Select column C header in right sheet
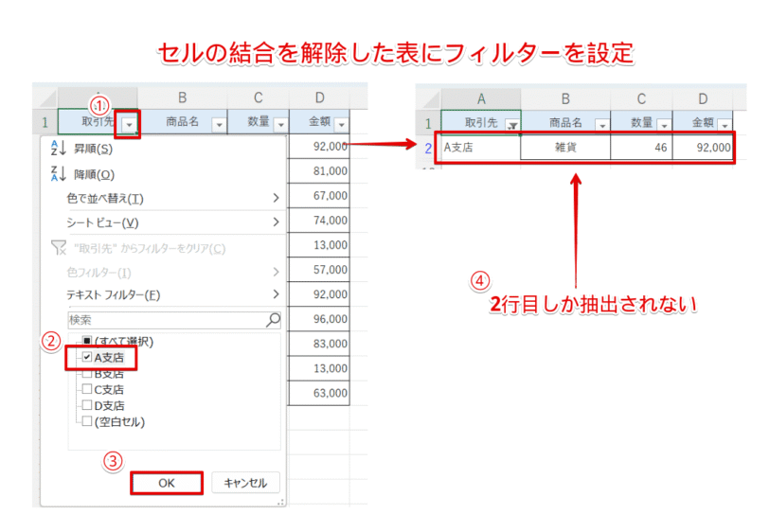This screenshot has width=769, height=532. 641,99
